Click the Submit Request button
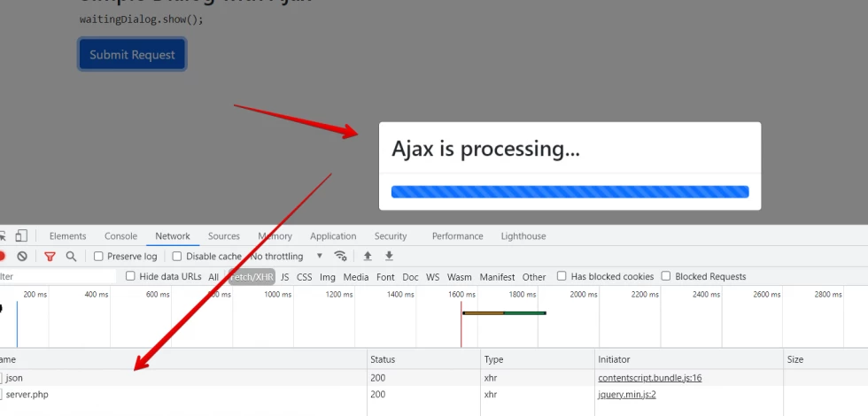Image resolution: width=868 pixels, height=416 pixels. (x=132, y=54)
